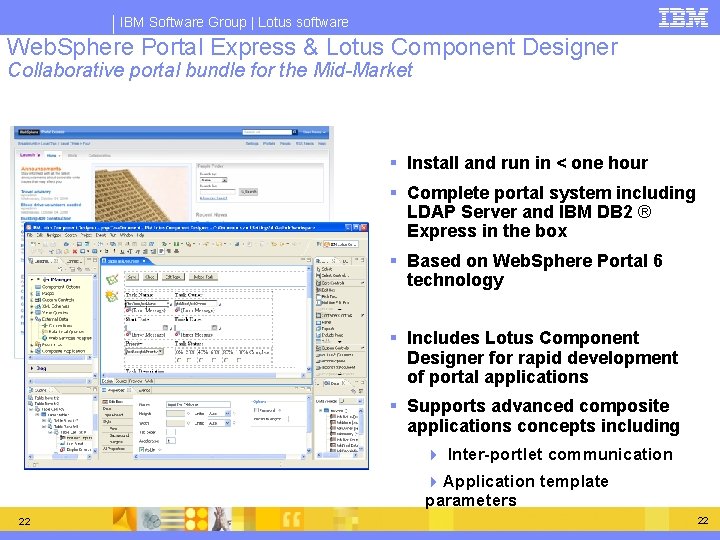Select the Collaboration tab in WebSphere Portal
The width and height of the screenshot is (720, 540).
[99, 156]
